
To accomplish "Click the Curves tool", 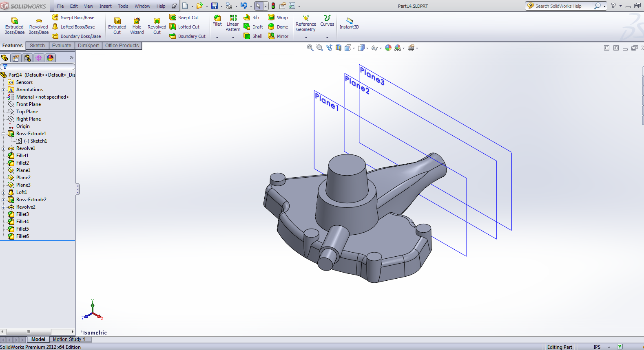I will click(327, 21).
